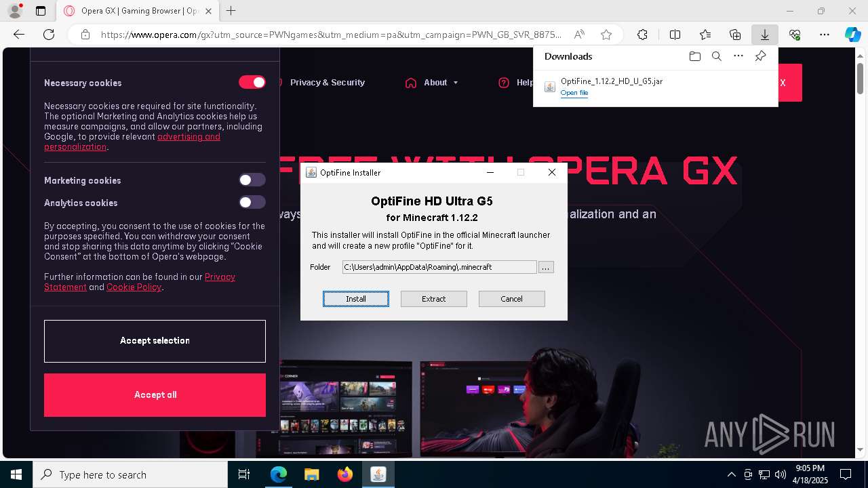Open File Explorer from taskbar
868x488 pixels.
pyautogui.click(x=311, y=474)
